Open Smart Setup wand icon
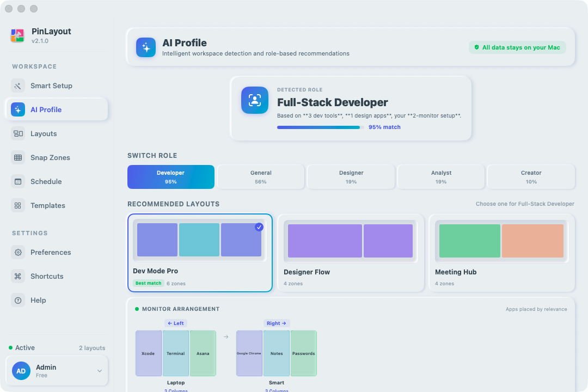This screenshot has width=588, height=392. click(x=17, y=86)
